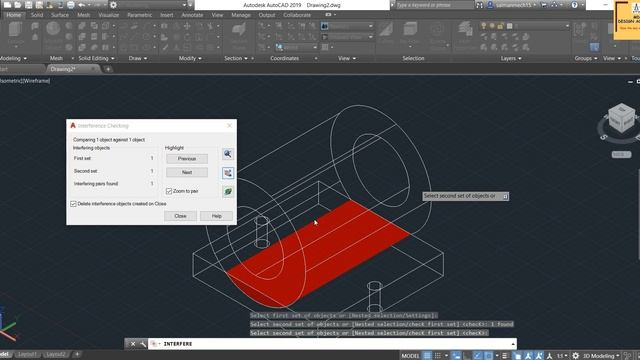Click the Next highlight button

(187, 172)
